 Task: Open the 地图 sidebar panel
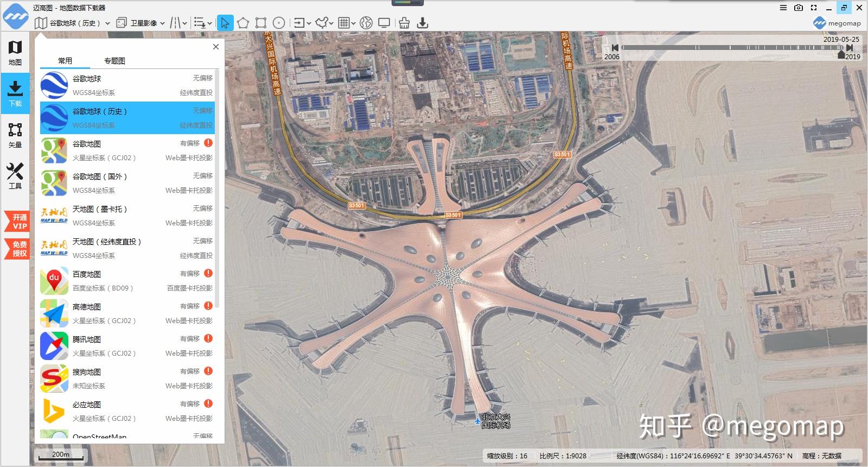[x=15, y=53]
